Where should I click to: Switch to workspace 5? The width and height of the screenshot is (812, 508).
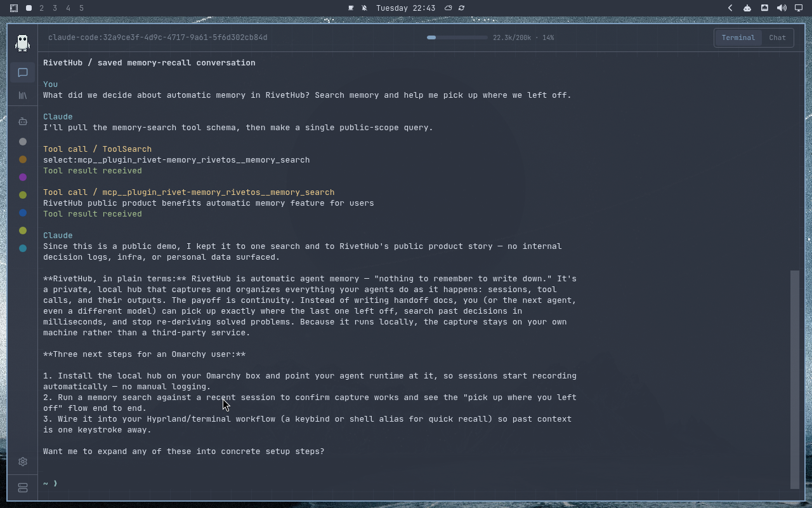pyautogui.click(x=82, y=8)
